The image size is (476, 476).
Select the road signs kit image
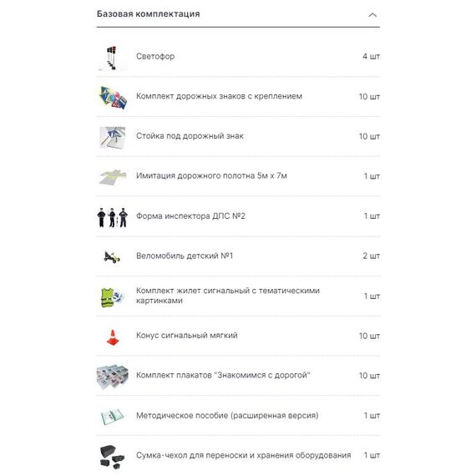[113, 97]
